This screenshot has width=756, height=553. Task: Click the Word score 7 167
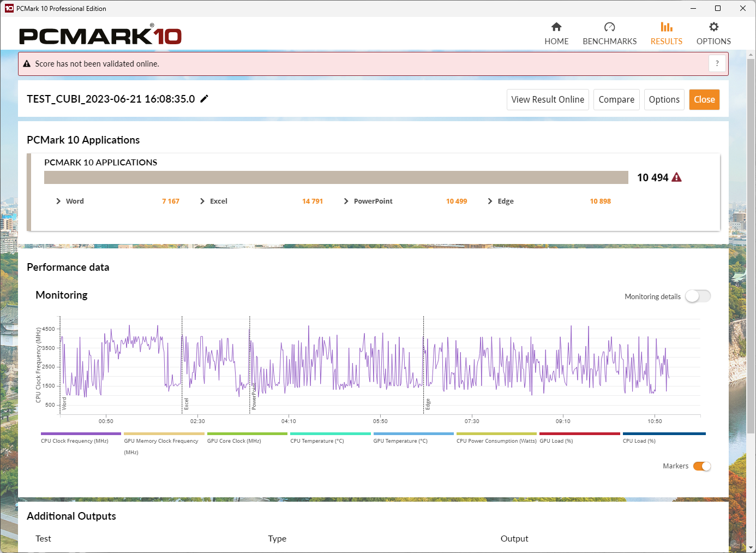171,201
